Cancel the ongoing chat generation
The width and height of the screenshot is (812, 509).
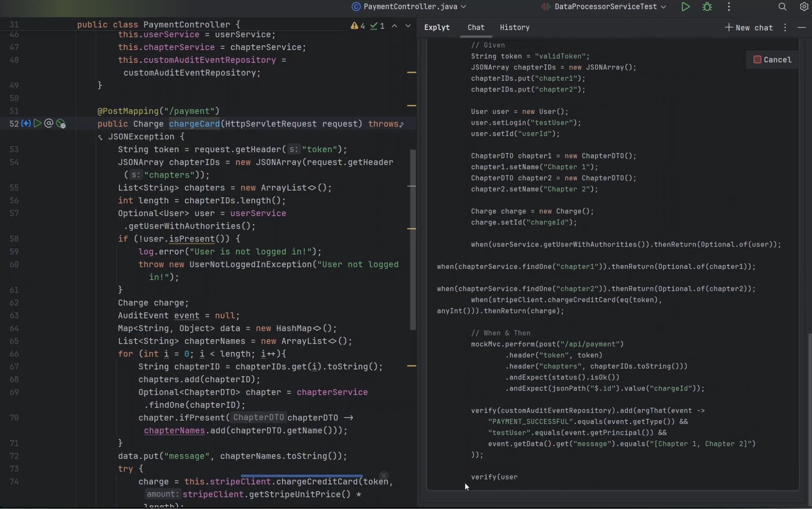pyautogui.click(x=772, y=60)
